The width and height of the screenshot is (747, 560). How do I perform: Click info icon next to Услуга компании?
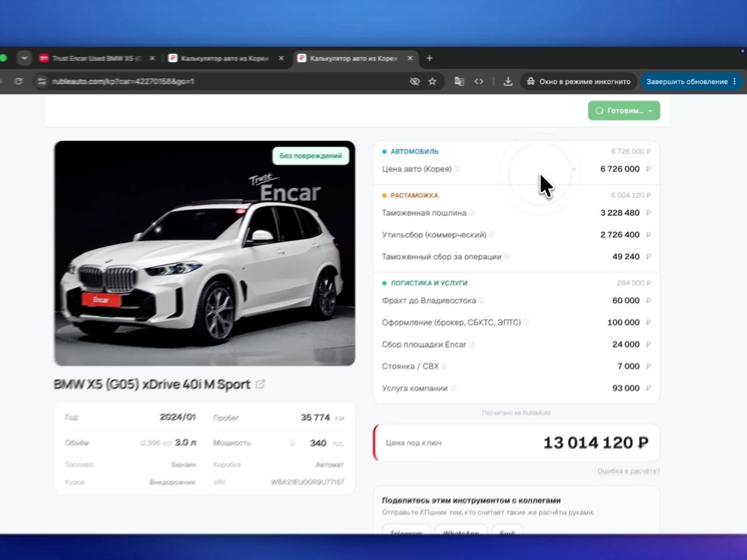pyautogui.click(x=453, y=388)
